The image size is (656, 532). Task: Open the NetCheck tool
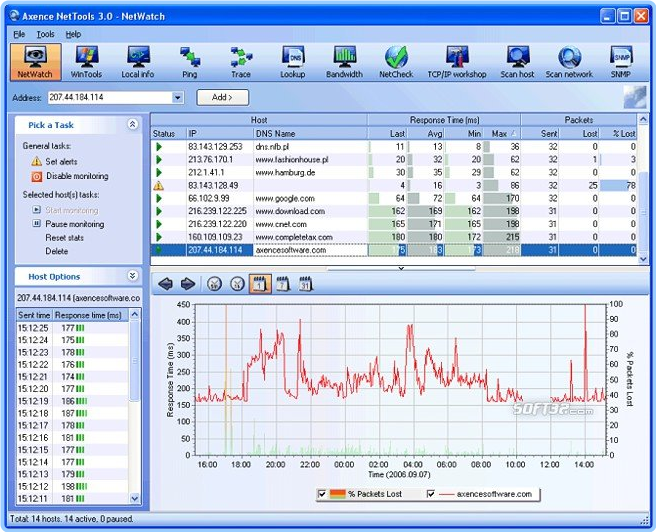click(396, 62)
